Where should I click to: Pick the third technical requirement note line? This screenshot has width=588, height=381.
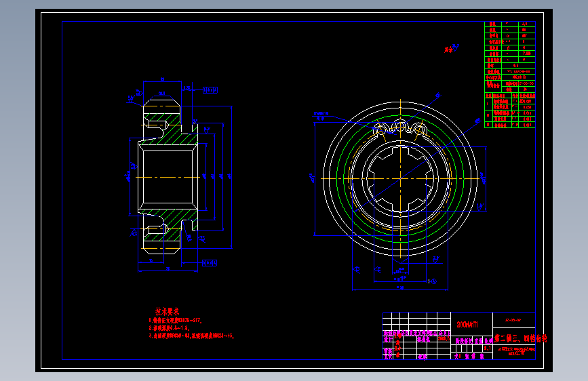pos(192,336)
